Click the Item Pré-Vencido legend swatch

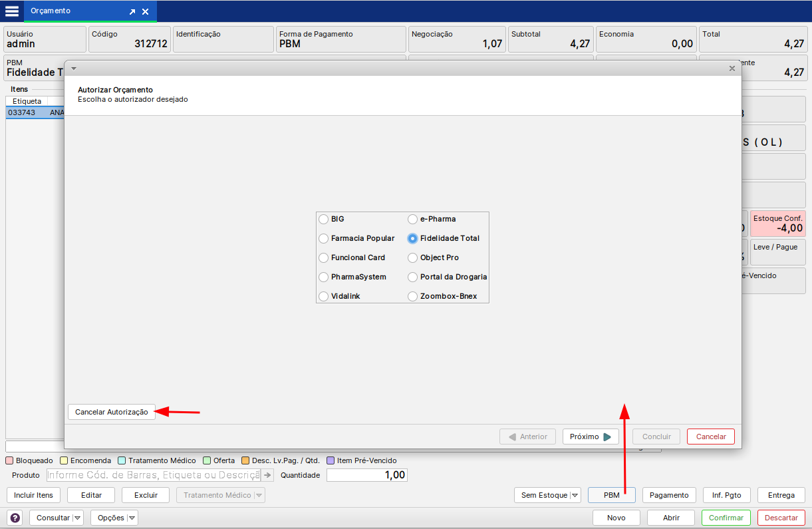331,460
